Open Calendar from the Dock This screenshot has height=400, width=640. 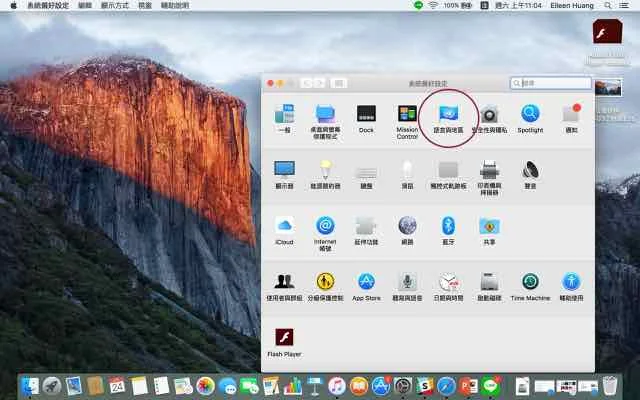click(x=117, y=386)
